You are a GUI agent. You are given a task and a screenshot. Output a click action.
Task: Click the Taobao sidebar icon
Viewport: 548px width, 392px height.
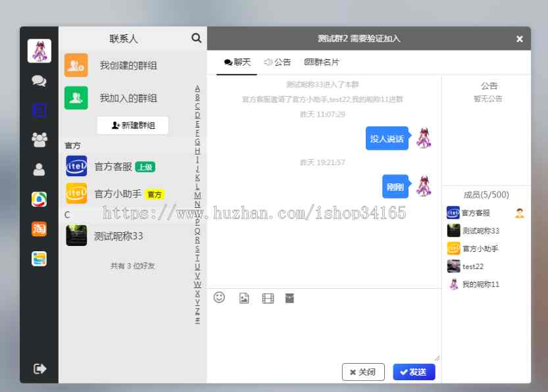[x=39, y=229]
